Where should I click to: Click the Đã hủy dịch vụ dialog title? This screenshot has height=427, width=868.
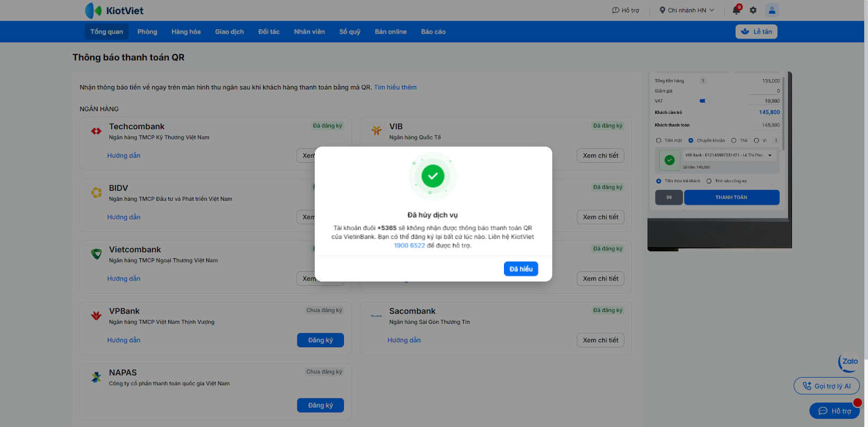click(x=432, y=215)
